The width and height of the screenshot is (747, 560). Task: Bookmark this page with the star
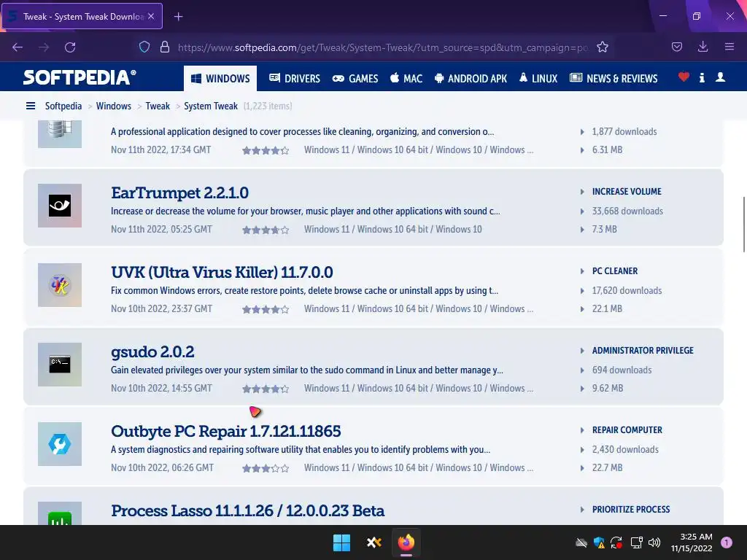point(602,47)
